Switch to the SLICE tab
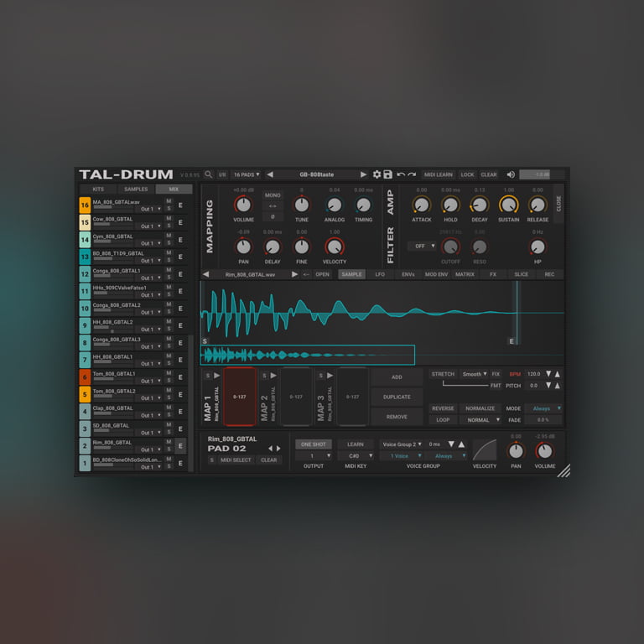Viewport: 644px width, 644px height. point(522,274)
